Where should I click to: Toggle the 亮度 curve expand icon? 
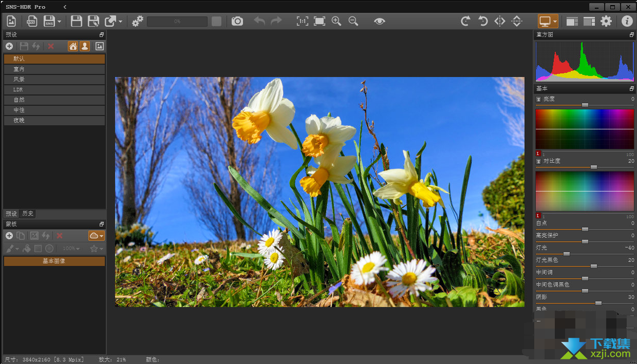pos(538,99)
